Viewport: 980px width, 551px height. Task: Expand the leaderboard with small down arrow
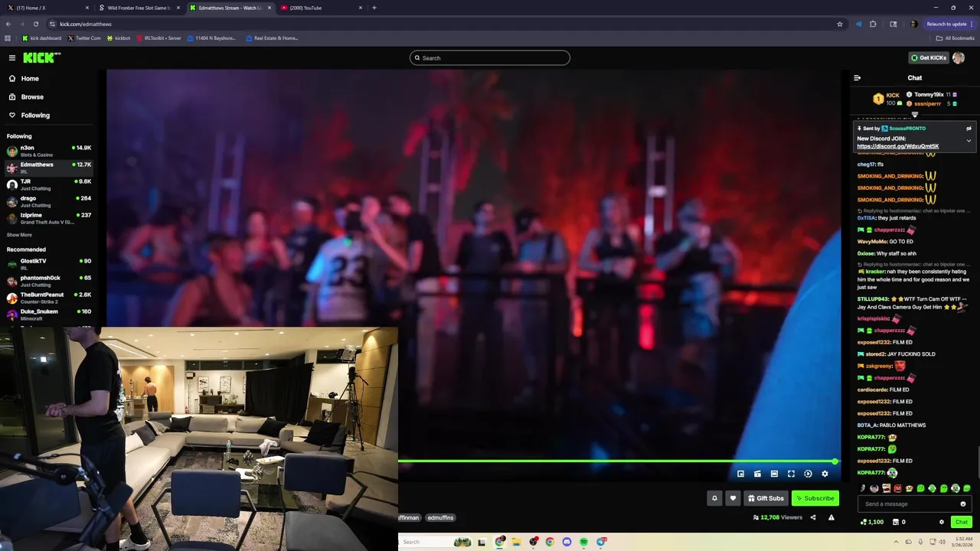[x=915, y=115]
